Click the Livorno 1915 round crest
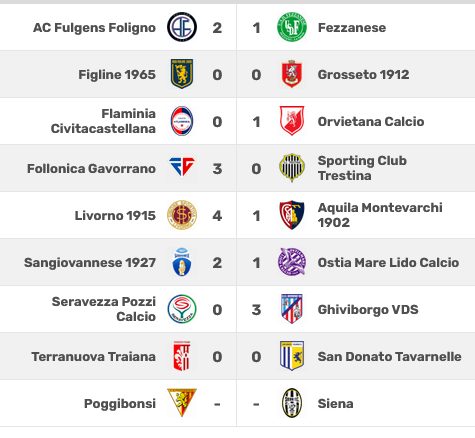This screenshot has height=438, width=475. click(182, 215)
